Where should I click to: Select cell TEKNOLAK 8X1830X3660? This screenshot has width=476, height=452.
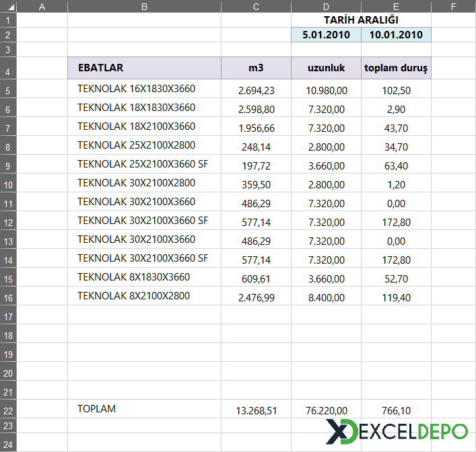tap(144, 276)
